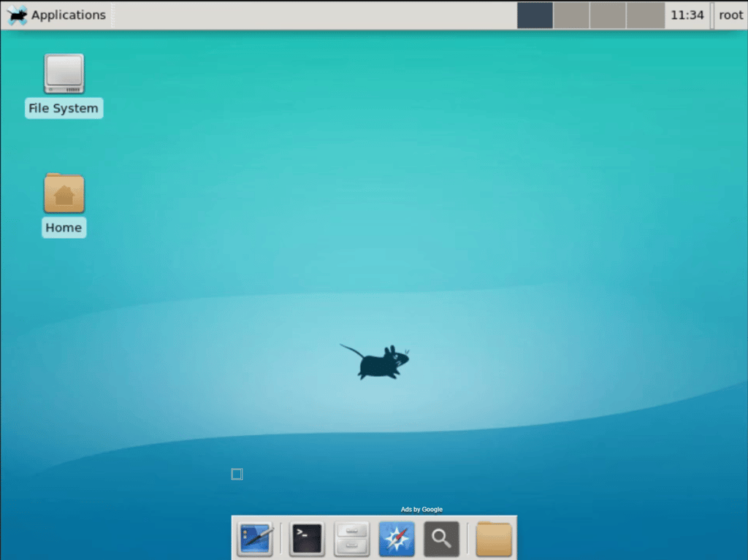Launch the web browser compass icon
This screenshot has width=748, height=560.
(397, 539)
